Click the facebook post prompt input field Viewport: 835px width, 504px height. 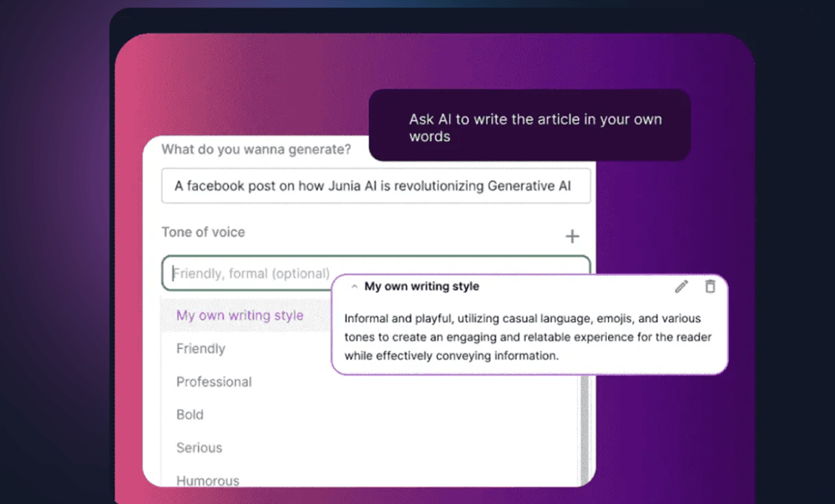coord(376,186)
